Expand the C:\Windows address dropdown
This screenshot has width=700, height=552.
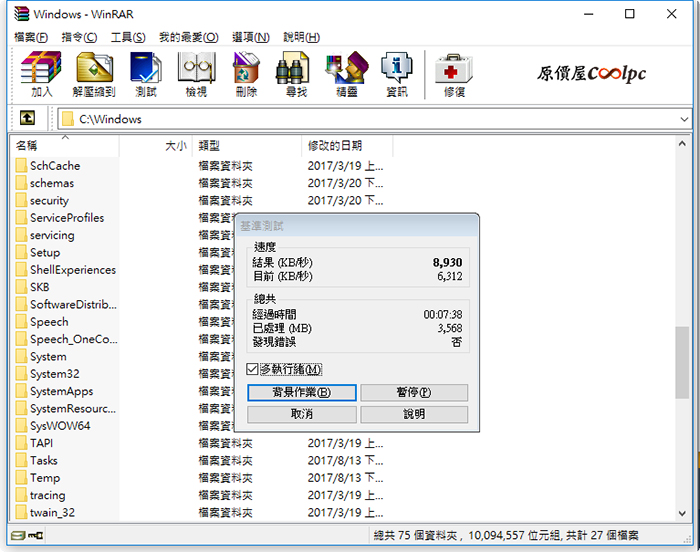tap(684, 119)
